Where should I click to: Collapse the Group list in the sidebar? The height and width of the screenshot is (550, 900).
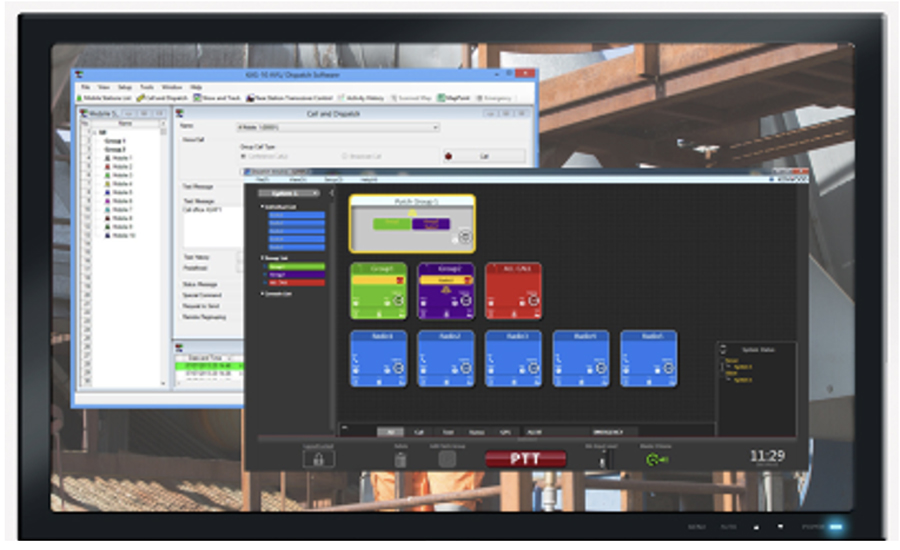point(262,257)
